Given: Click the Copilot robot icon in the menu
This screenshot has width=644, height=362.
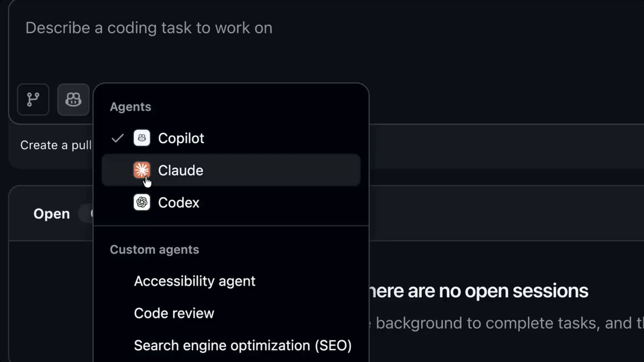Looking at the screenshot, I should coord(142,138).
